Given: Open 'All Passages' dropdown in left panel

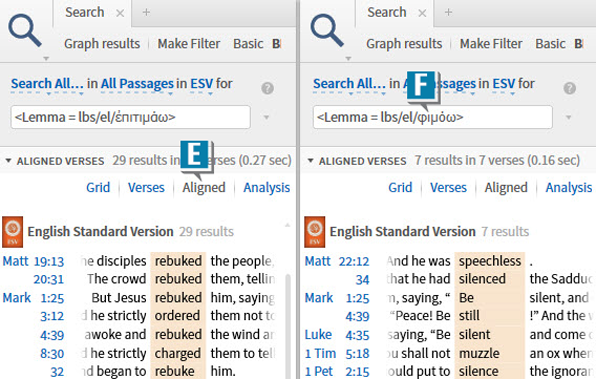Looking at the screenshot, I should (137, 84).
